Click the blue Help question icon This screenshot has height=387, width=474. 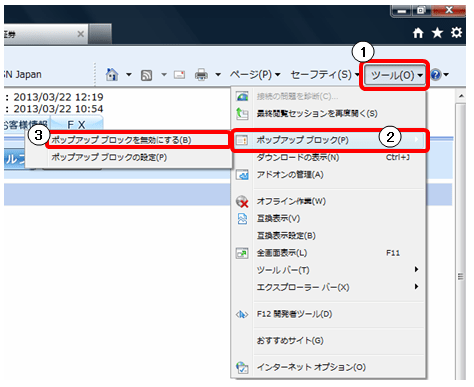(436, 75)
